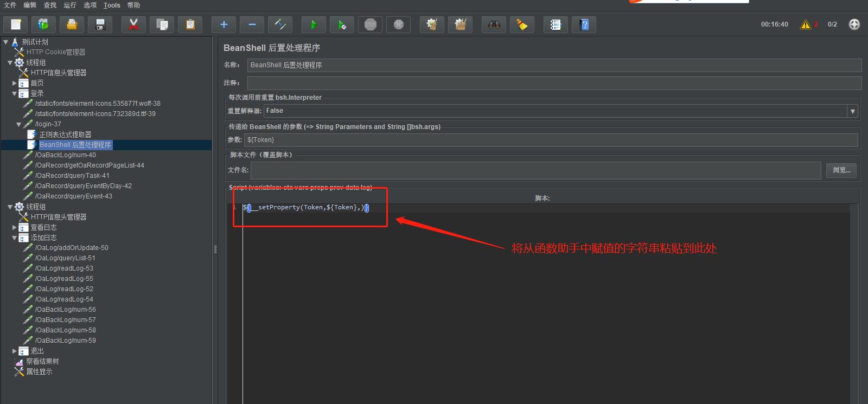
Task: Select /OaLog/queryList-51 sampler
Action: (x=65, y=258)
